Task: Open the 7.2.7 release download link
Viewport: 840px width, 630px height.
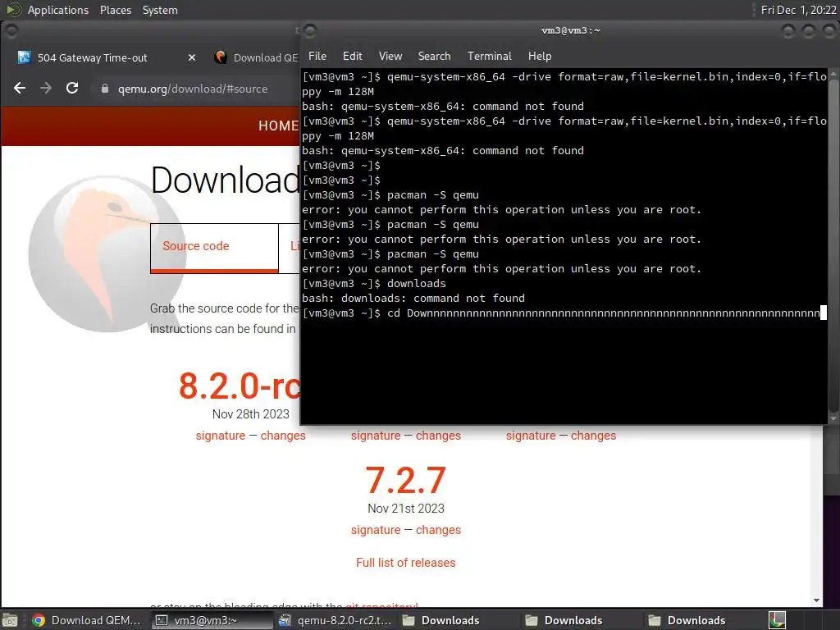Action: (x=405, y=480)
